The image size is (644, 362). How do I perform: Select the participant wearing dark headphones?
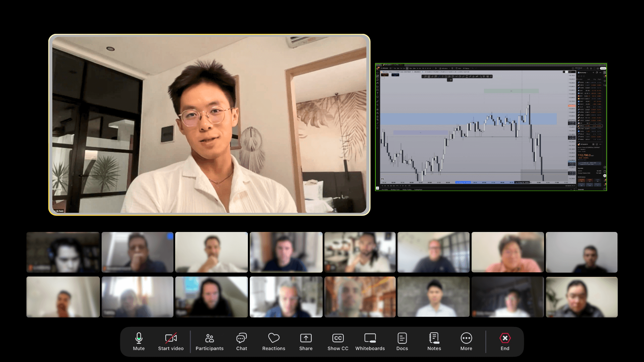(63, 252)
